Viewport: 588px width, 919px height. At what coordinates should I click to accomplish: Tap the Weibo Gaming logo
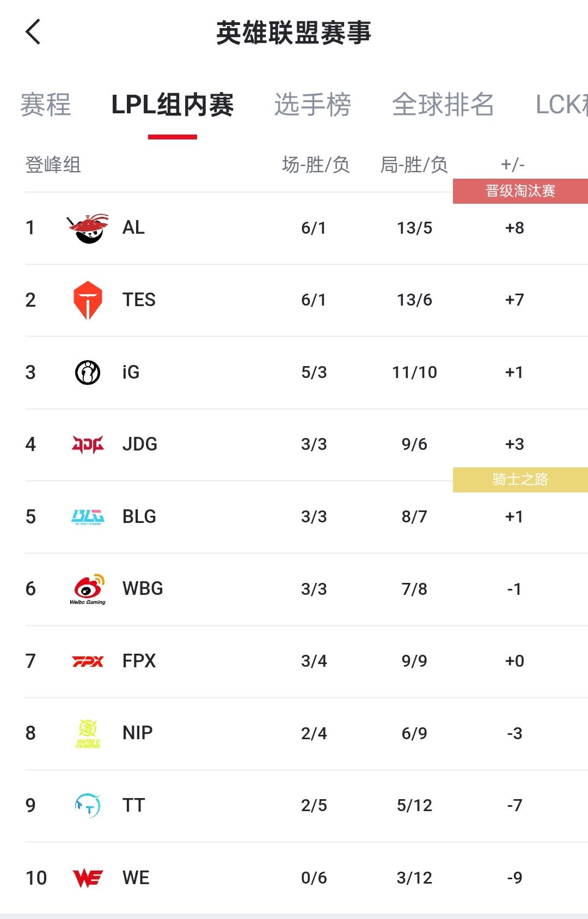click(88, 589)
